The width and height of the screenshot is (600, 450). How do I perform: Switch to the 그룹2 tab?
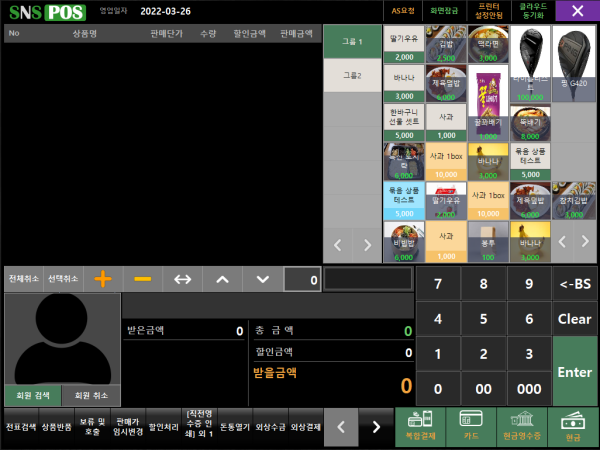coord(351,75)
